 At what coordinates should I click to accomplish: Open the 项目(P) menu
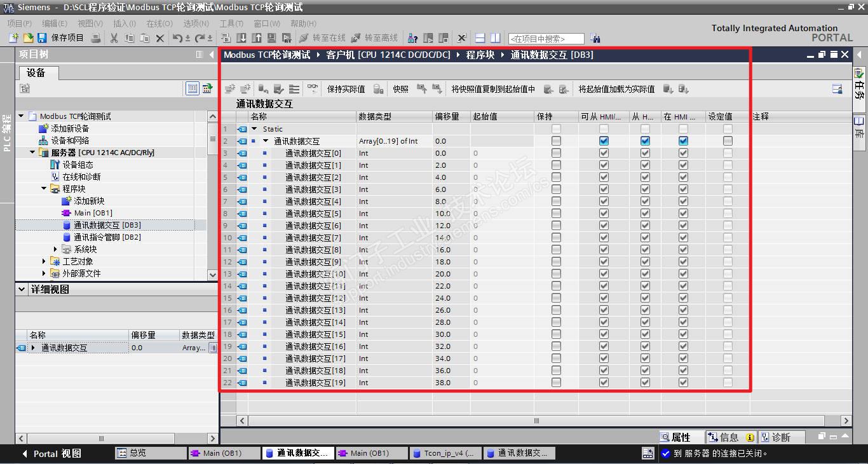coord(20,24)
